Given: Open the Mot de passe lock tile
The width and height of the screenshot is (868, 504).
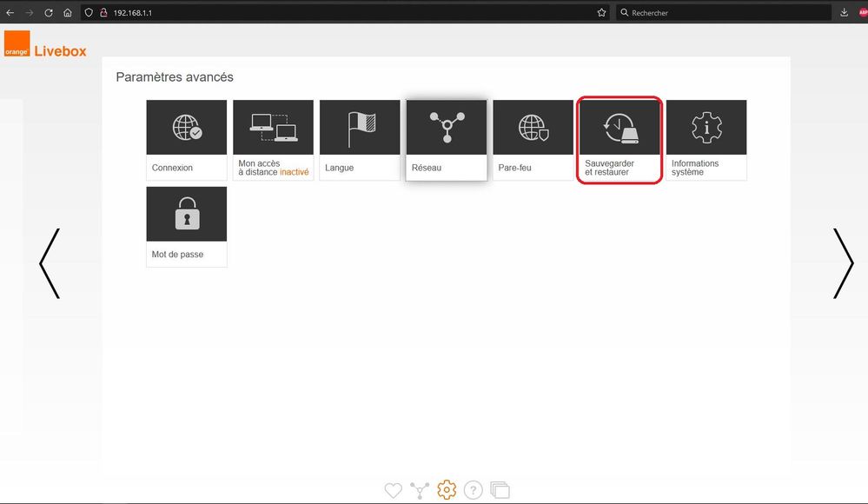Looking at the screenshot, I should point(186,226).
